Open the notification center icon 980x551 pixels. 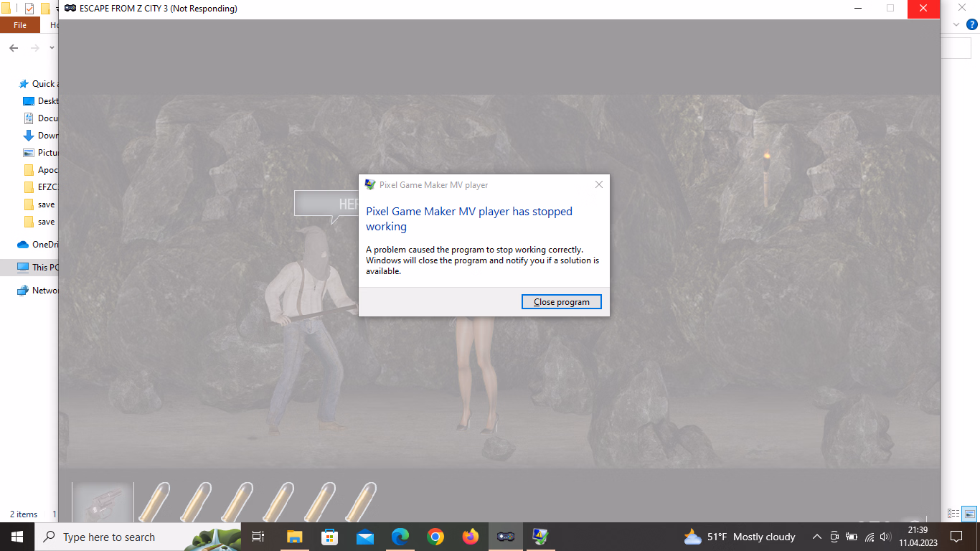[x=956, y=537]
